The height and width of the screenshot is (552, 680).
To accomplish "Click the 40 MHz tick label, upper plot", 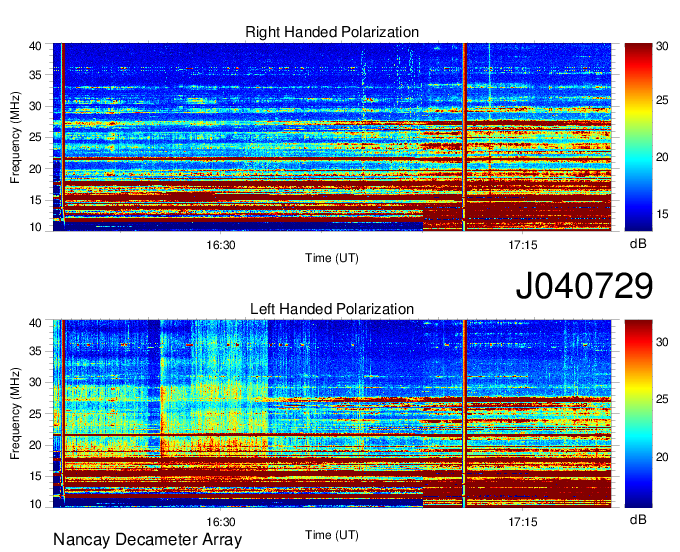I will click(35, 46).
